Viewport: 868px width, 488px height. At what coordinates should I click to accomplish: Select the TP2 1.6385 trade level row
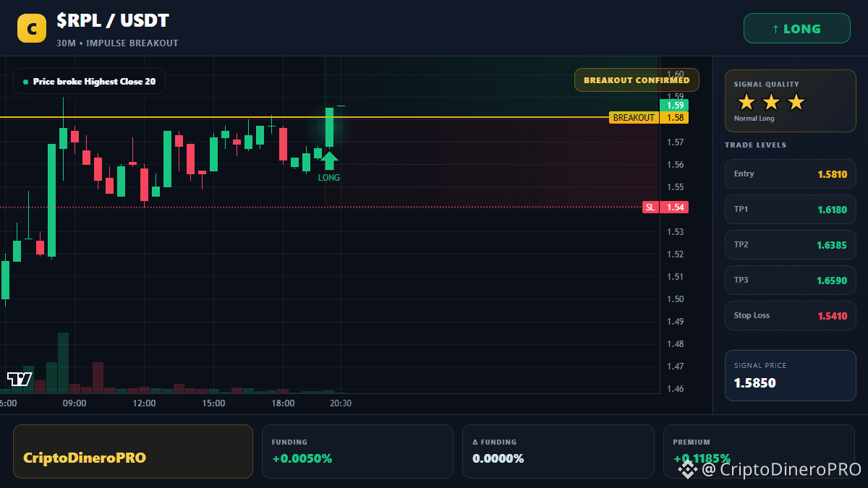791,244
